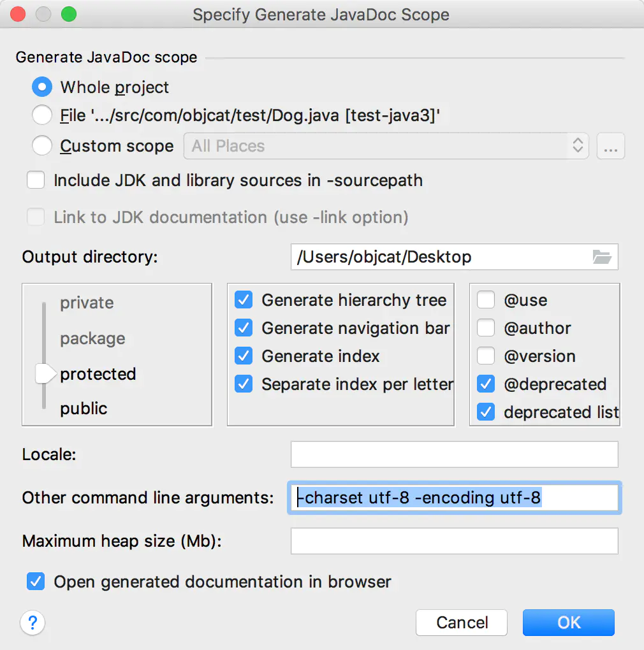This screenshot has width=644, height=650.
Task: Confirm the dialog with the OK button
Action: point(569,623)
